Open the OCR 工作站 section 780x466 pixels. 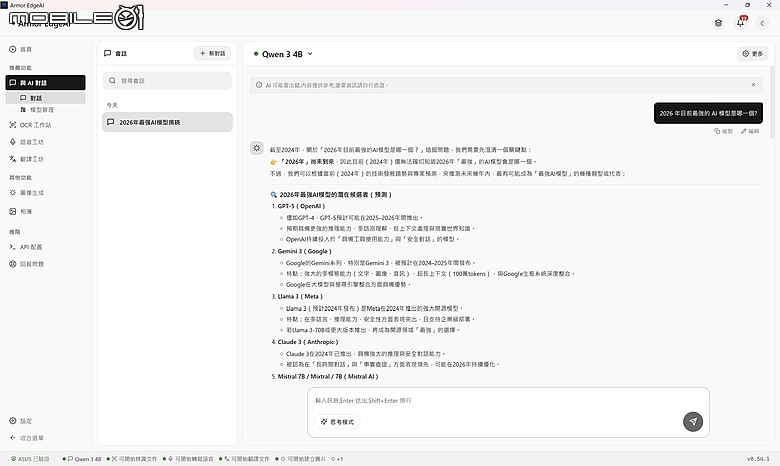point(30,125)
